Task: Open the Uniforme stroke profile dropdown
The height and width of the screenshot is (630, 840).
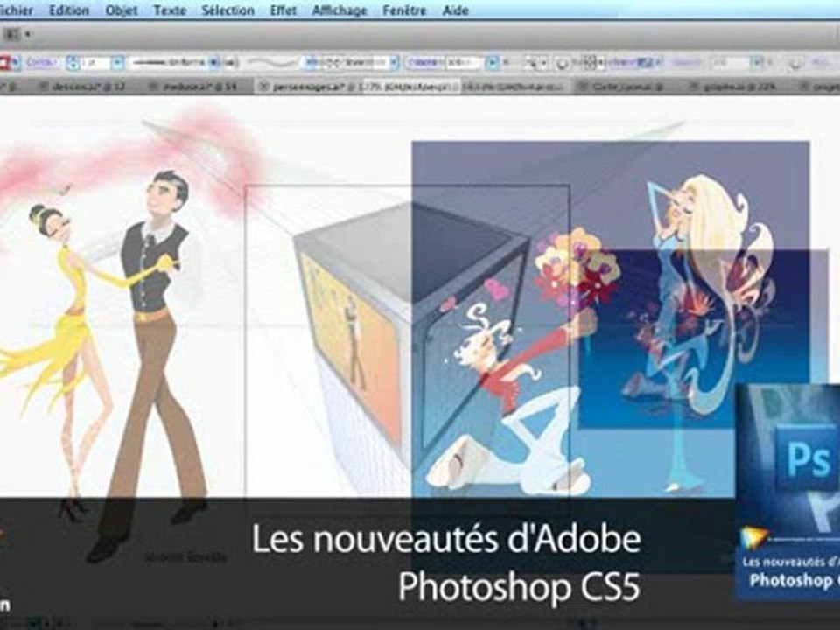Action: pos(213,63)
